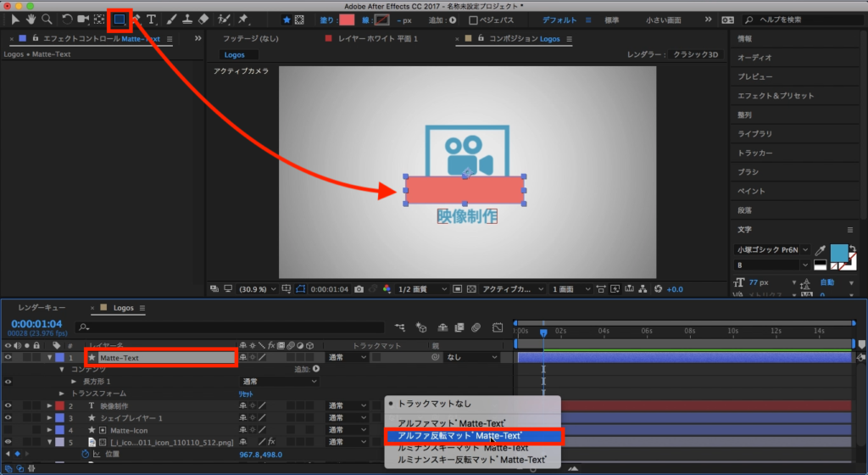Select the Eraser tool
The width and height of the screenshot is (868, 475).
coord(203,19)
